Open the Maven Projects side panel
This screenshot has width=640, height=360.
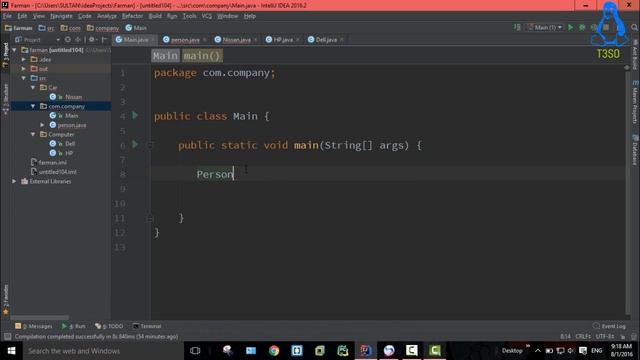(635, 102)
